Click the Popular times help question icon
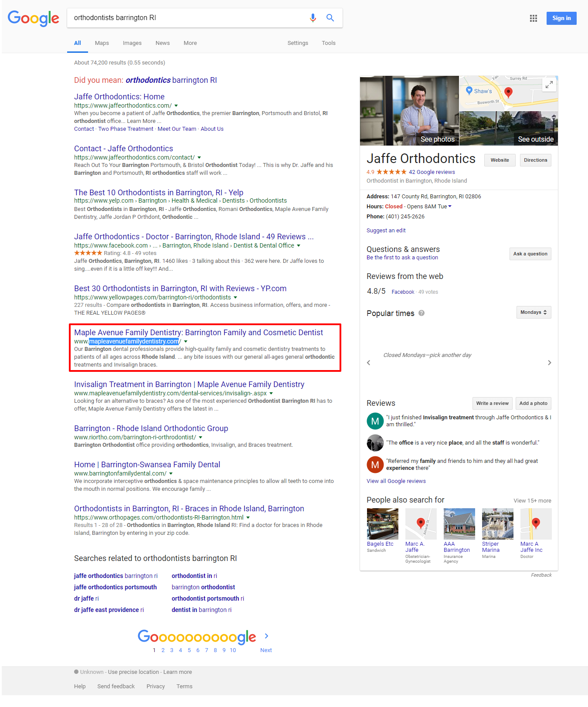Screen dimensions: 588x707 tap(421, 313)
